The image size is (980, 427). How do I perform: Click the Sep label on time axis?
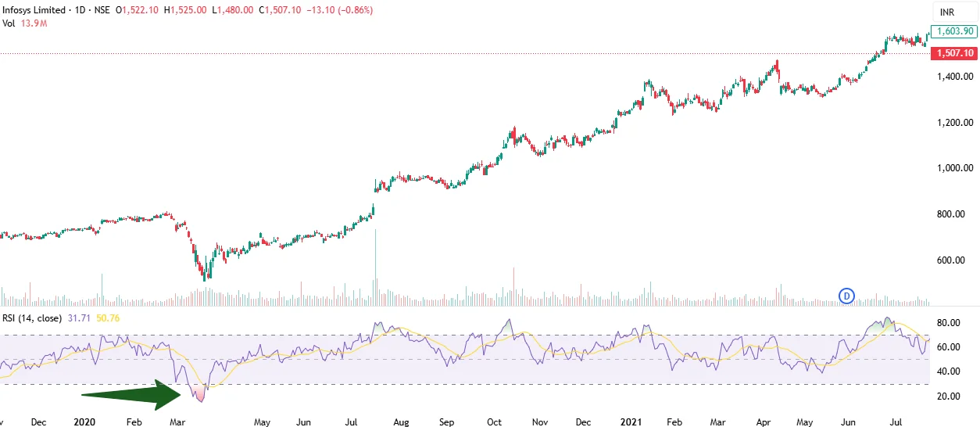[446, 422]
